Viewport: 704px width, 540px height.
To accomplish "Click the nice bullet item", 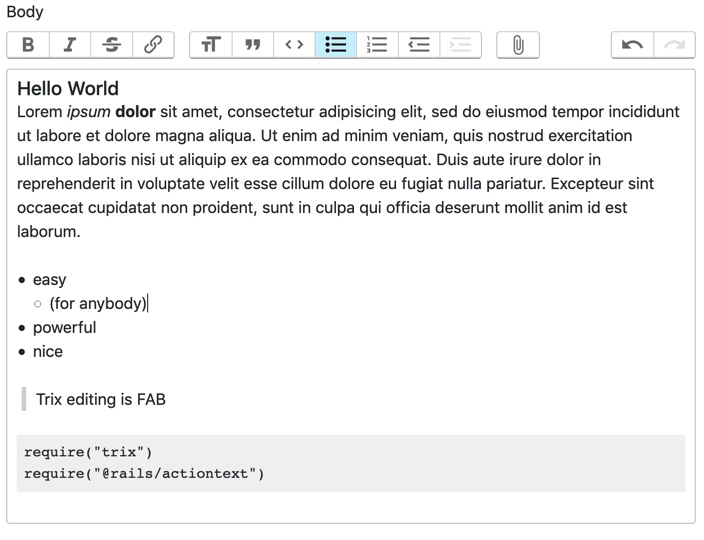I will point(48,352).
